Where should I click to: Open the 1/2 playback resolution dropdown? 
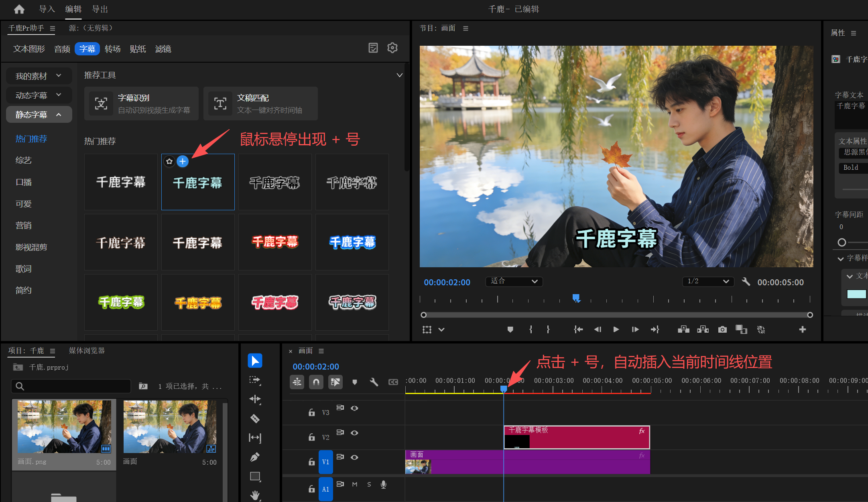pos(708,281)
